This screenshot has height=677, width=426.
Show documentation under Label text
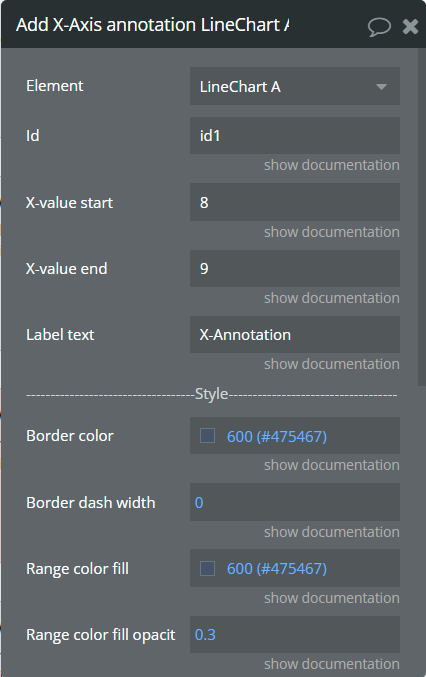[x=331, y=364]
